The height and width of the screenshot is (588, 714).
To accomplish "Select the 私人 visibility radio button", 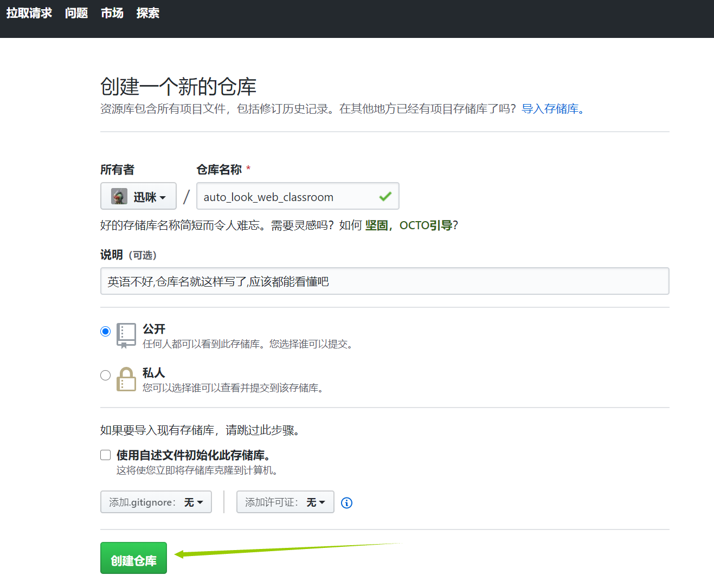I will click(105, 374).
